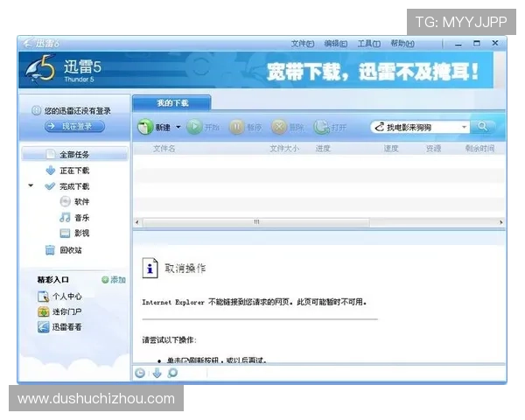
Task: Click the Thunder 5 bird logo
Action: [40, 69]
